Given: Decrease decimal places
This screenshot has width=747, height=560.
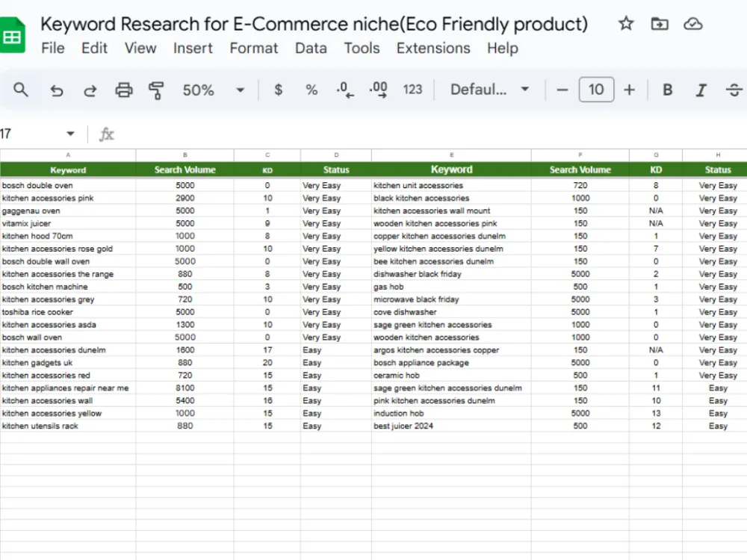Looking at the screenshot, I should click(x=345, y=90).
